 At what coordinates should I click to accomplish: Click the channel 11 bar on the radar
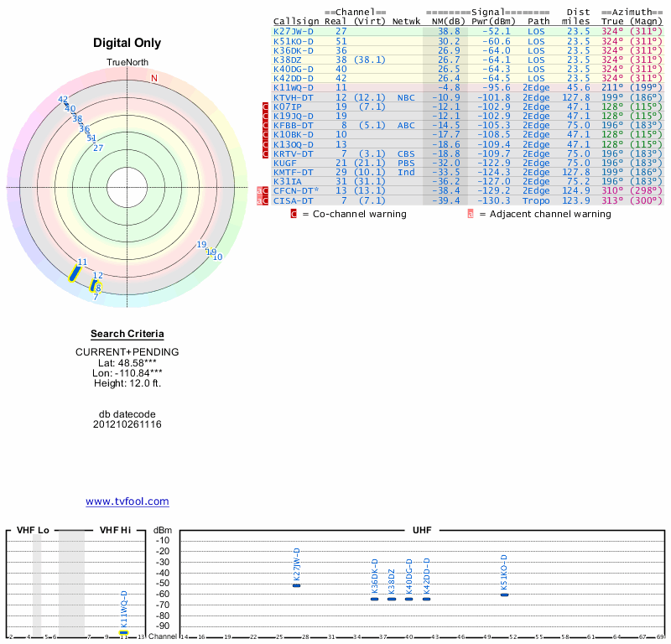click(x=75, y=273)
